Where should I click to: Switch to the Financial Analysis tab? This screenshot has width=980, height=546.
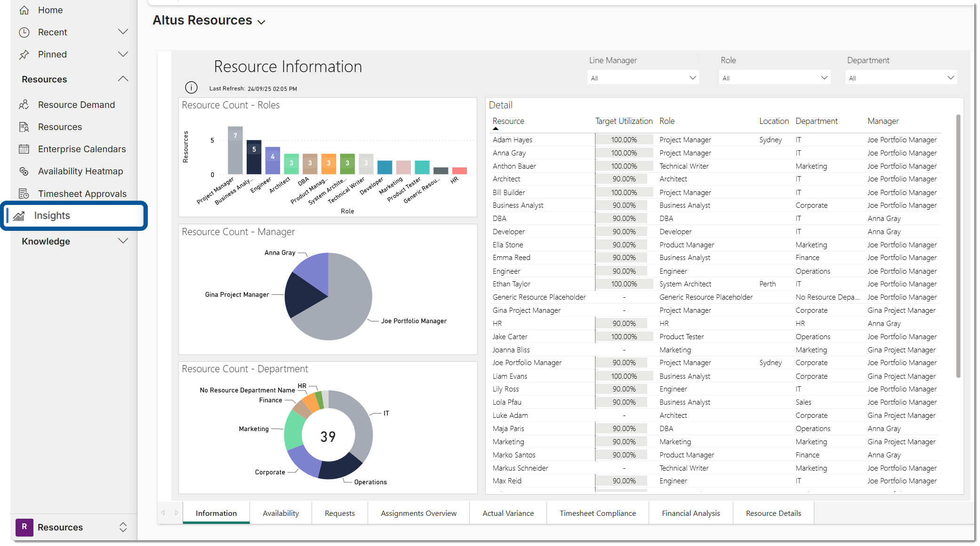[x=691, y=513]
